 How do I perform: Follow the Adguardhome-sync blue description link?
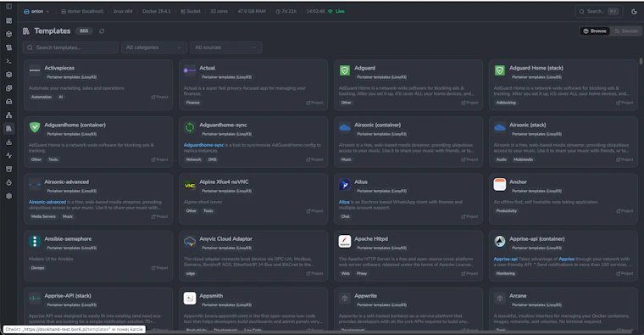203,145
